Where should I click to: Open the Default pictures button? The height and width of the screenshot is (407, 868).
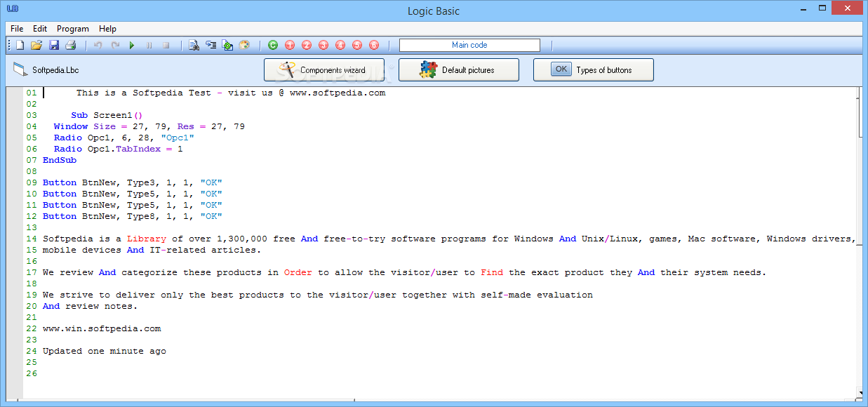click(x=459, y=70)
